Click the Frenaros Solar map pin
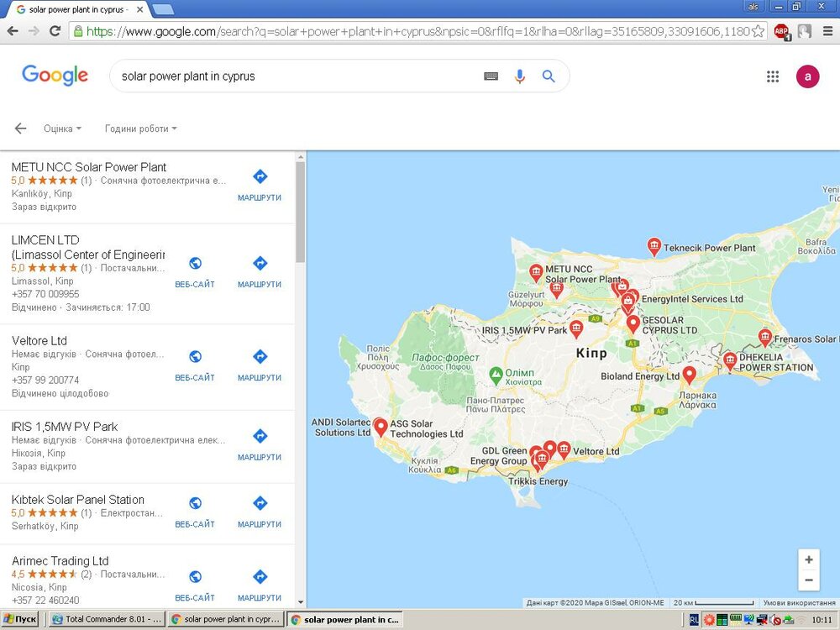 765,338
